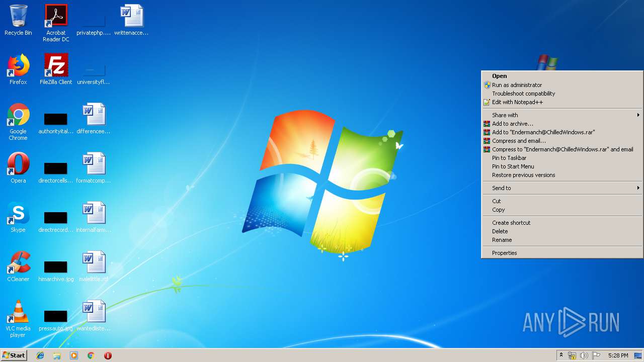The width and height of the screenshot is (644, 362).
Task: Open Internet Explorer from the taskbar
Action: click(40, 355)
